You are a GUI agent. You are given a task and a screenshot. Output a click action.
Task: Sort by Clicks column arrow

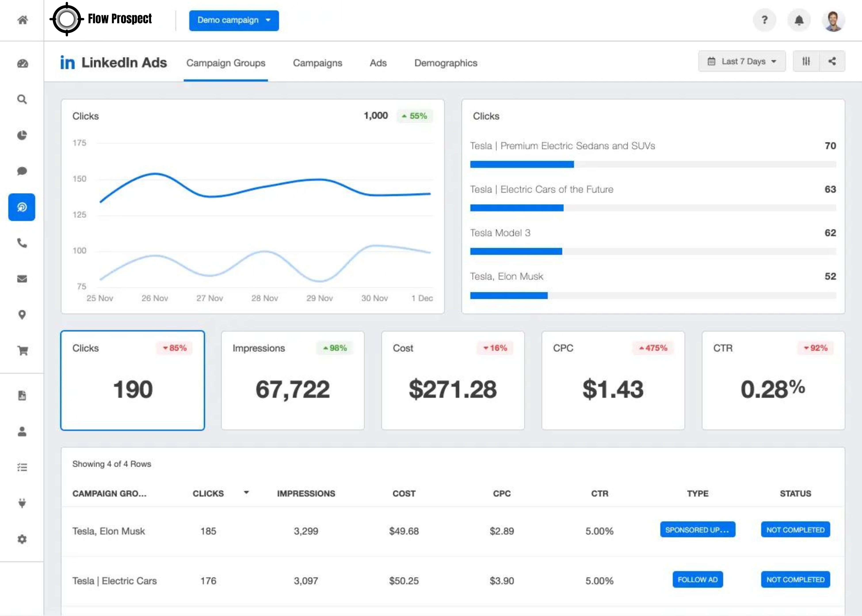[246, 492]
